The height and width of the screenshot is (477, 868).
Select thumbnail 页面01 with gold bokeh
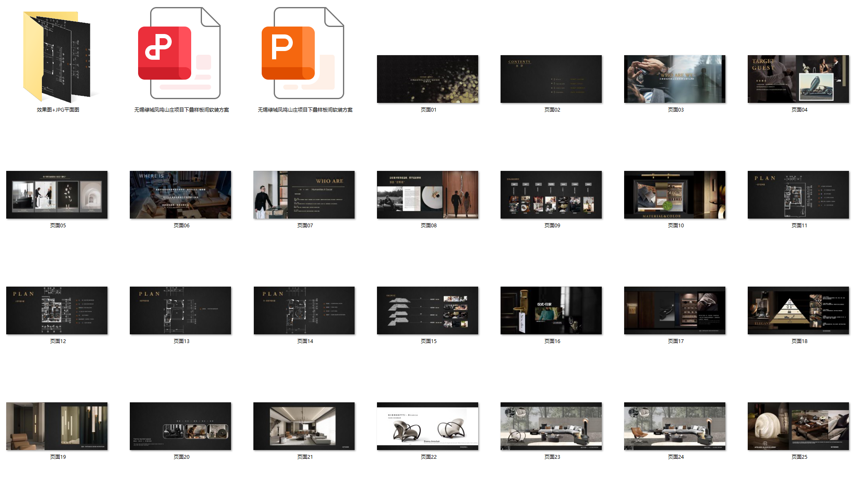[427, 79]
